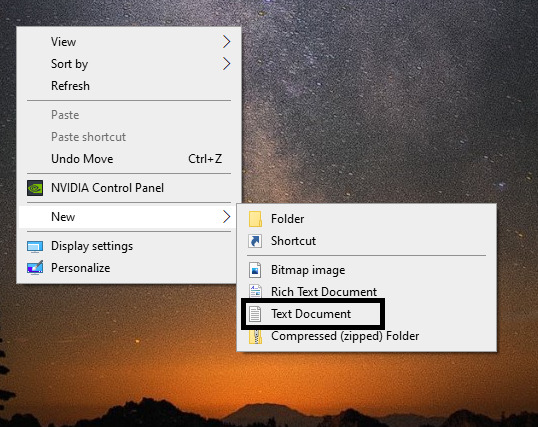538x427 pixels.
Task: Click the Display settings monitor icon
Action: [x=35, y=246]
